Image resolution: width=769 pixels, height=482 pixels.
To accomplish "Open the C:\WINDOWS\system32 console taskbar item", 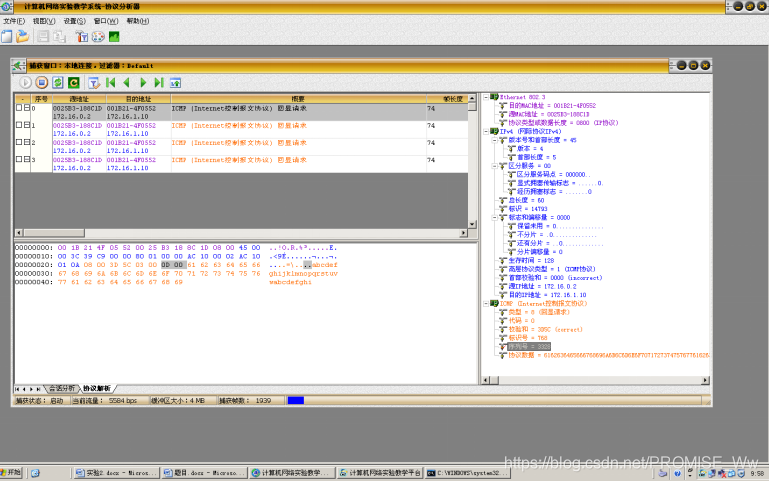I will pos(467,473).
